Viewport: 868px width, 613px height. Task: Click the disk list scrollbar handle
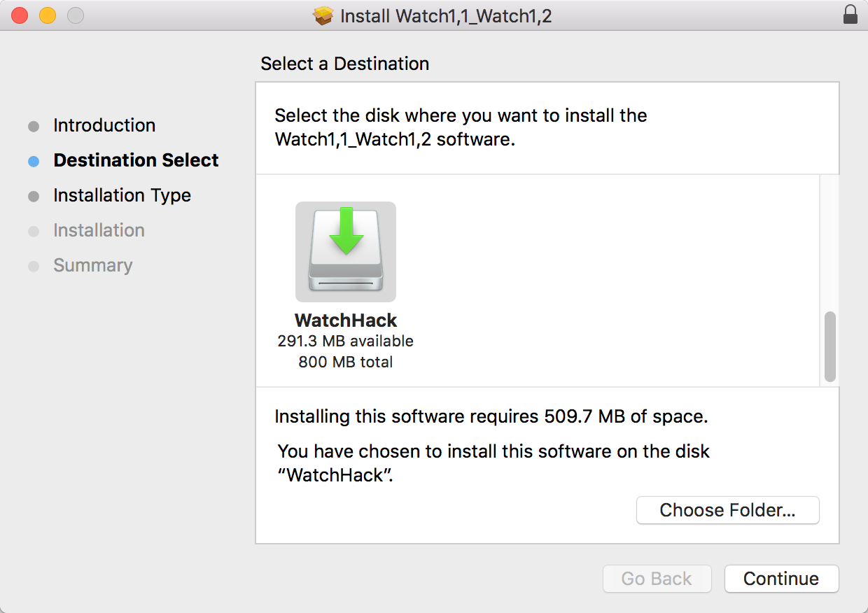830,346
